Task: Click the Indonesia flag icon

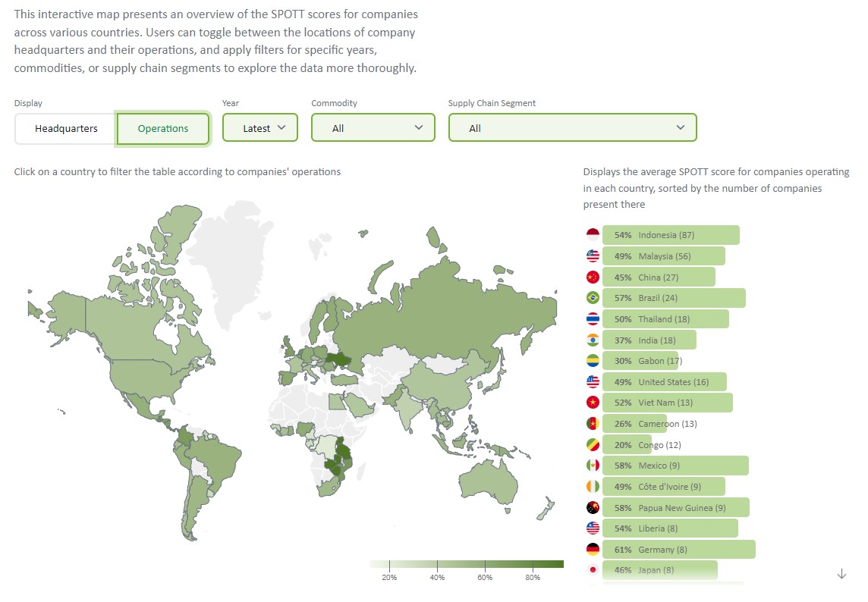Action: 593,234
